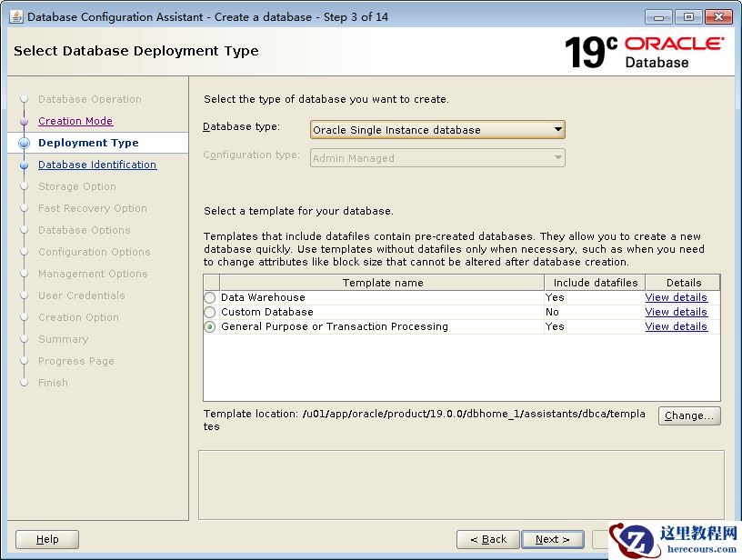The width and height of the screenshot is (742, 560).
Task: Click the Management Options step label
Action: [x=93, y=274]
